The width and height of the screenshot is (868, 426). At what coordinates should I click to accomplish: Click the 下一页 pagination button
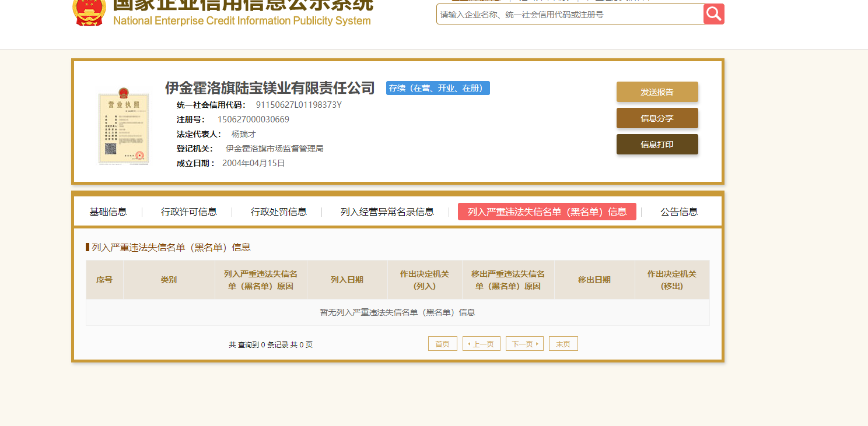point(524,344)
